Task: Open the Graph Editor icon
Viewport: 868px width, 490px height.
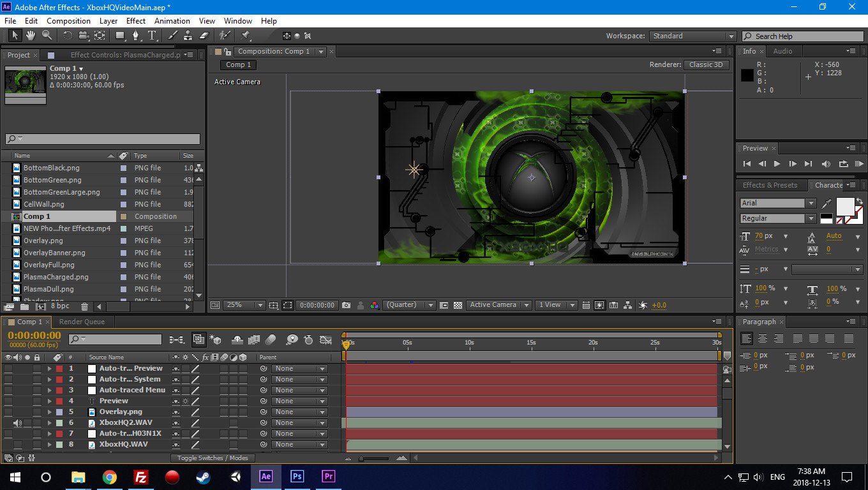Action: (x=325, y=339)
